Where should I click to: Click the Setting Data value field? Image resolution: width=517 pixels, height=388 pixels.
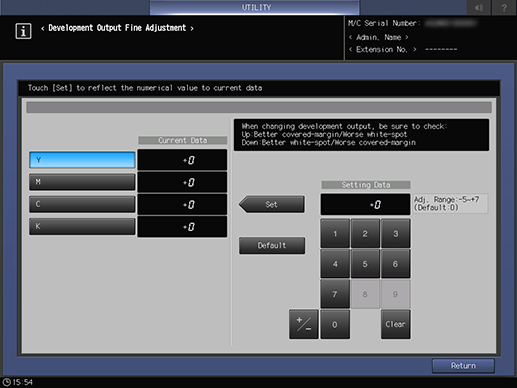(365, 204)
